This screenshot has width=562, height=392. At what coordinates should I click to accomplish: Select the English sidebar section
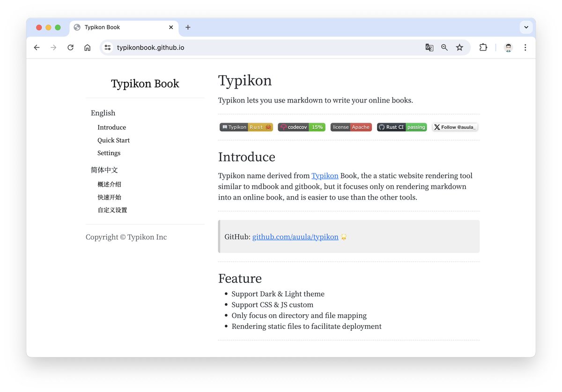[x=103, y=113]
